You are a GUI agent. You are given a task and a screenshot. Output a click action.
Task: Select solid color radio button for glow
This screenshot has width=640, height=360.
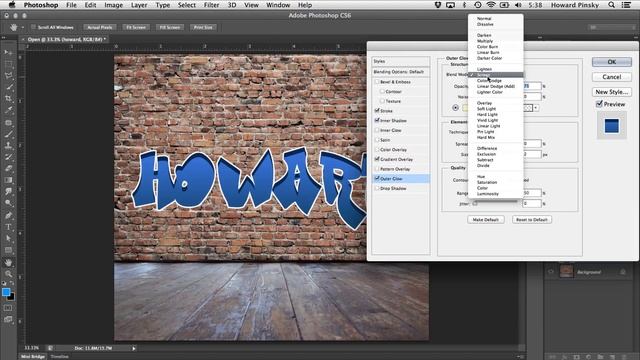tap(456, 108)
